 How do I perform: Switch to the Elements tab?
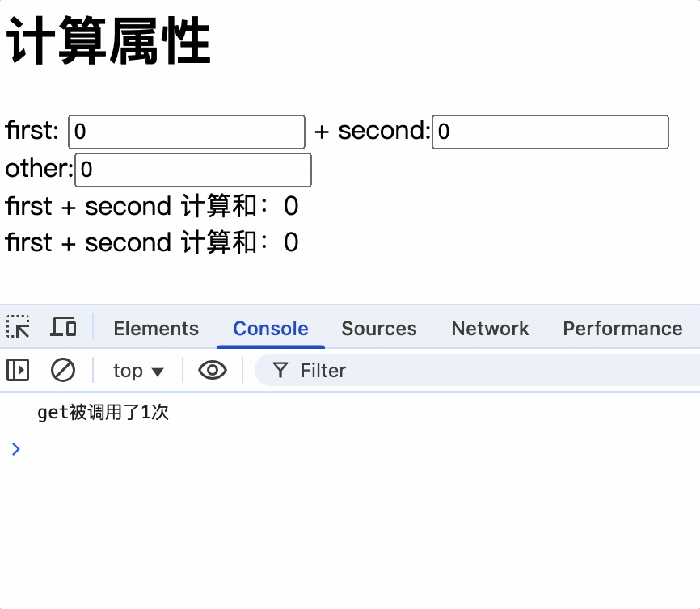point(156,329)
